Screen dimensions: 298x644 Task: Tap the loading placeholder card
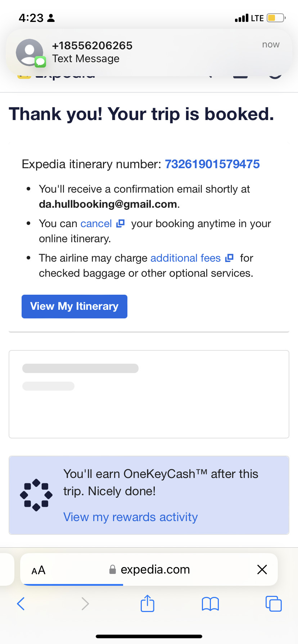tap(149, 394)
